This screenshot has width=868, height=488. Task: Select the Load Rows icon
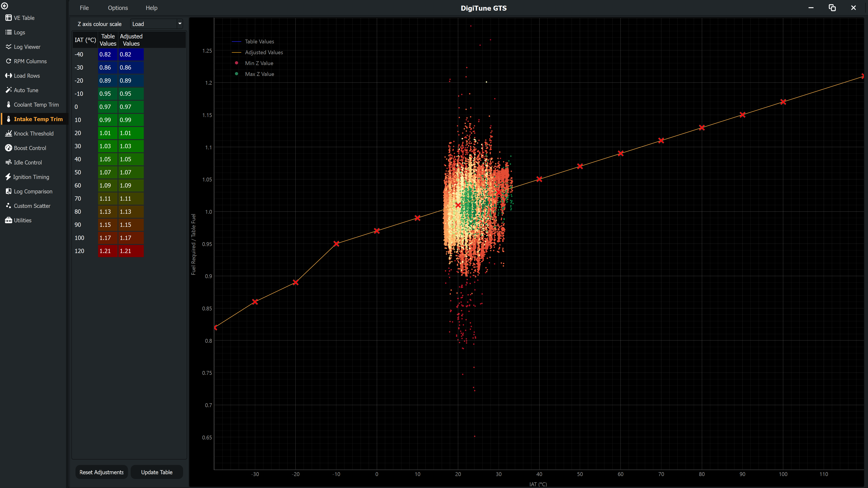click(8, 76)
